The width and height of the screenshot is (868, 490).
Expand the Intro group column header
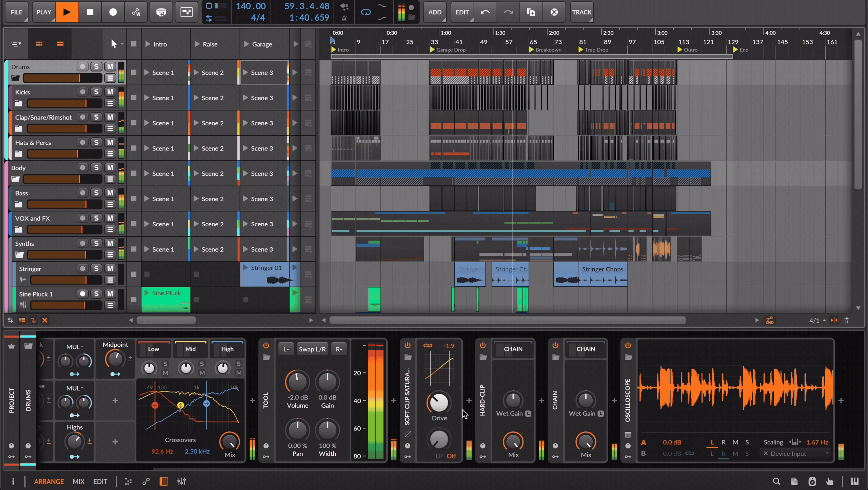pyautogui.click(x=147, y=44)
